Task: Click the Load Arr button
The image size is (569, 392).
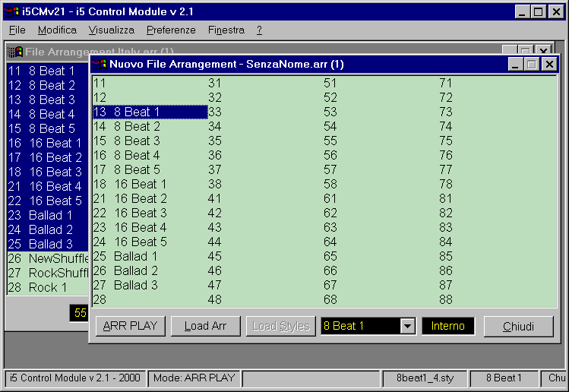Action: click(205, 327)
